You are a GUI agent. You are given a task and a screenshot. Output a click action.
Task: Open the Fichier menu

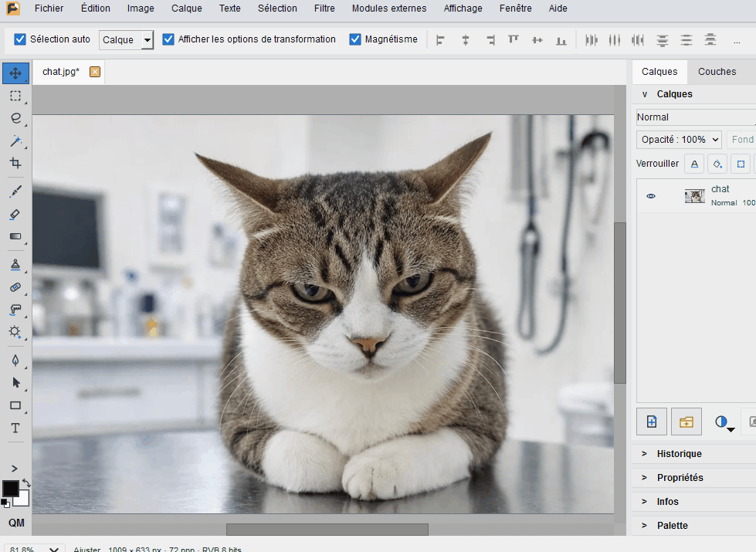[49, 8]
